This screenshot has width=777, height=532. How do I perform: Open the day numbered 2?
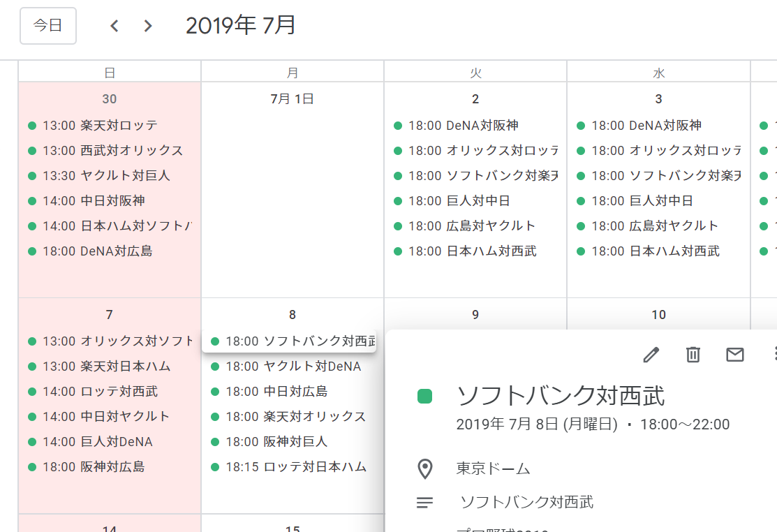click(x=475, y=99)
